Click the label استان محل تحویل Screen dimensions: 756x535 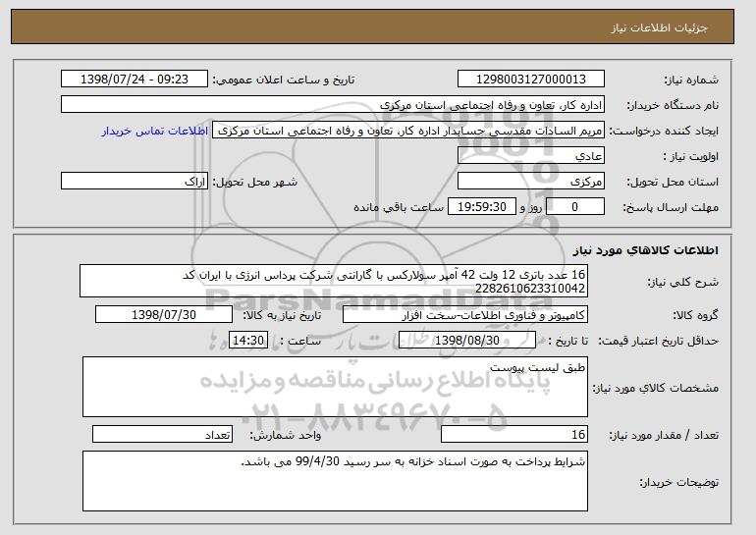pyautogui.click(x=673, y=183)
